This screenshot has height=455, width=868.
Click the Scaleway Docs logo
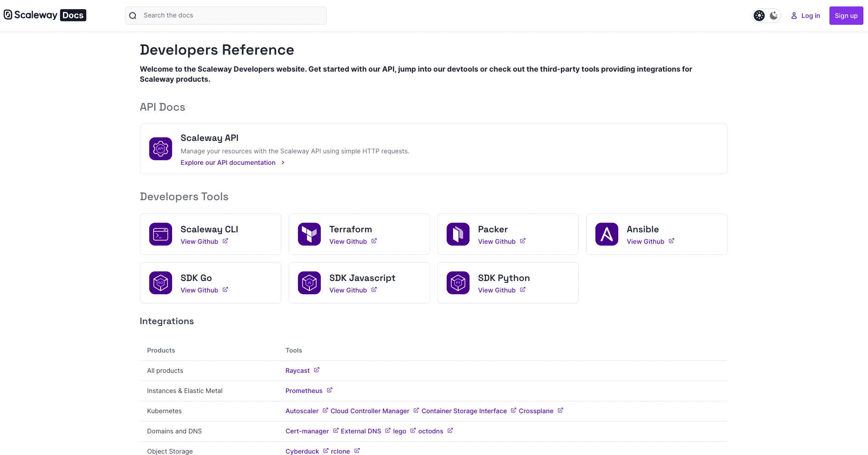45,15
